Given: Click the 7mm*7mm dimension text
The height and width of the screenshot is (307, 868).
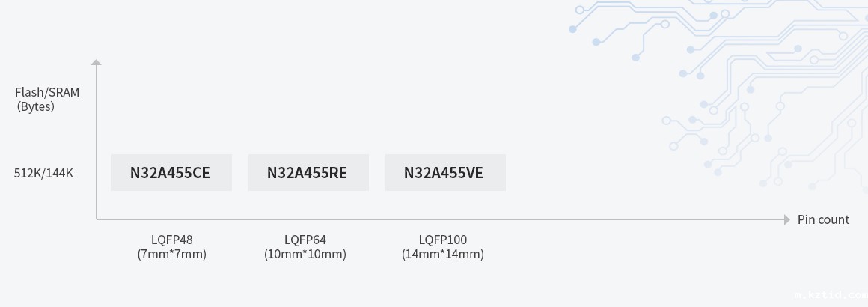Looking at the screenshot, I should pyautogui.click(x=171, y=255).
